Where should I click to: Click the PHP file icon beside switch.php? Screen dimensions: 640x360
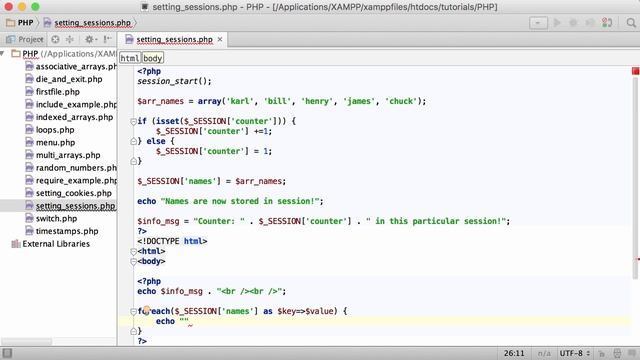(29, 218)
